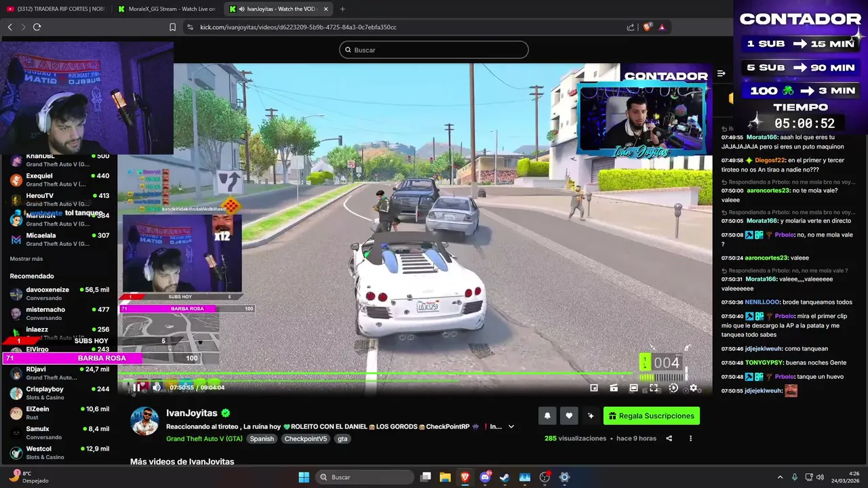Enable picture-in-picture mini player

coord(594,388)
